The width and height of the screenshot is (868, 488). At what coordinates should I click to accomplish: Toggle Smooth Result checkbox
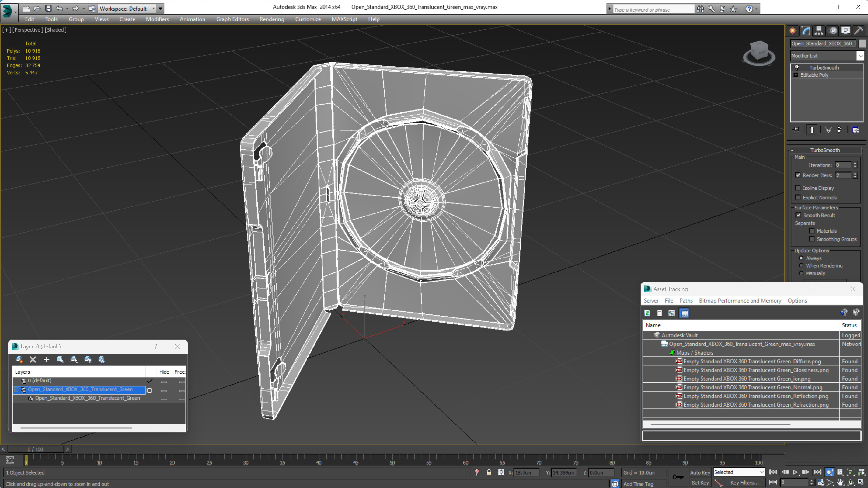click(798, 215)
